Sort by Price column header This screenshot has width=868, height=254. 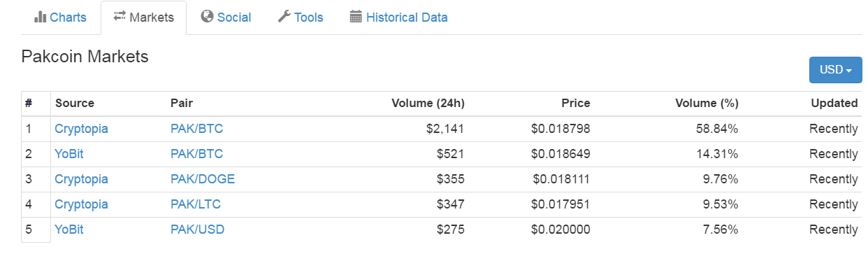576,103
